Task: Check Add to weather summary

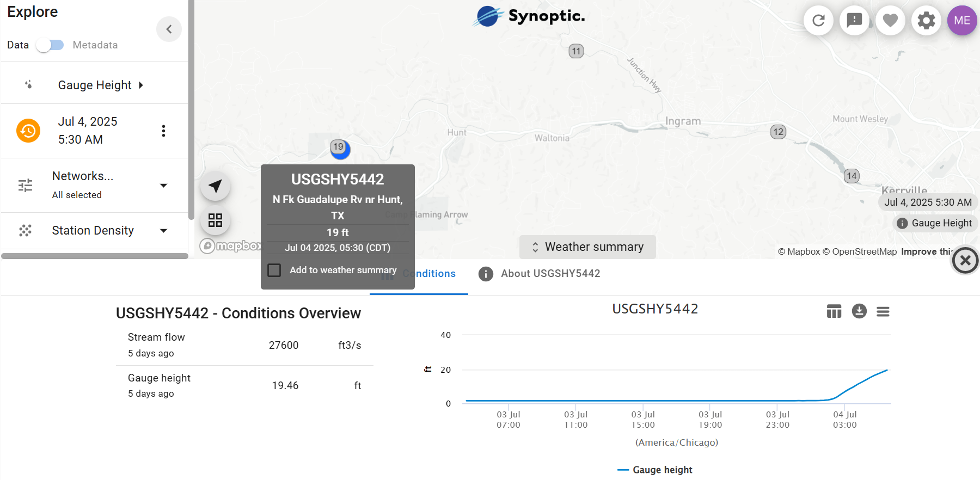Action: click(274, 270)
